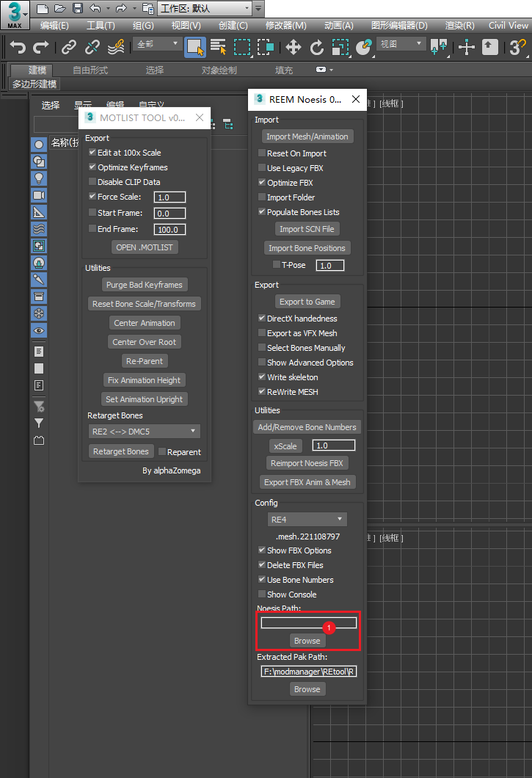This screenshot has height=778, width=532.
Task: Click the Save File disk icon
Action: tap(78, 8)
